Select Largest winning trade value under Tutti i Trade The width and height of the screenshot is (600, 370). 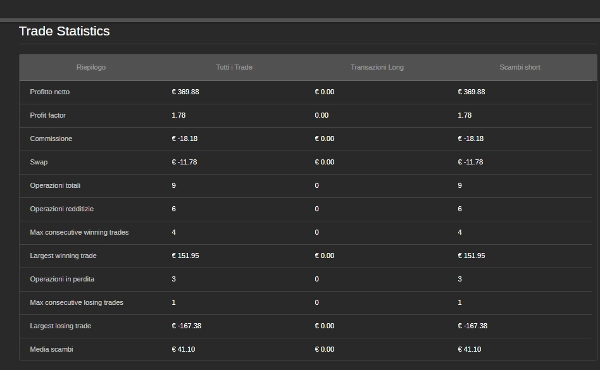185,256
